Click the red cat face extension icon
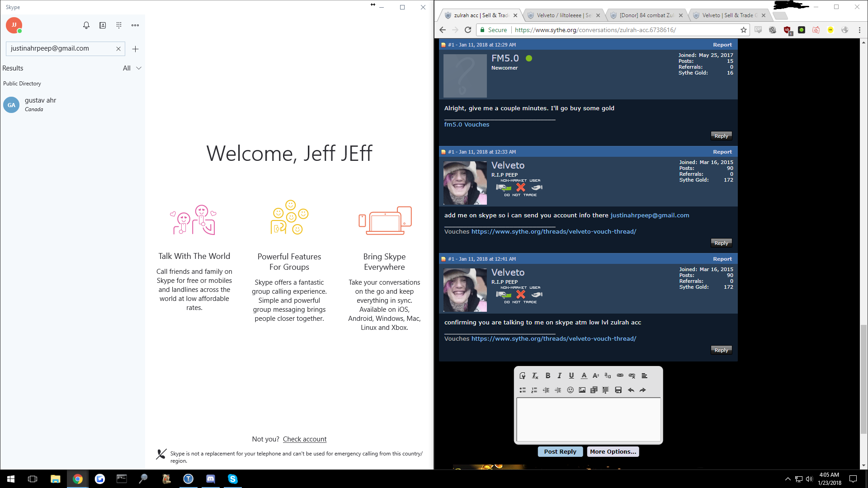Viewport: 868px width, 488px height. click(x=816, y=30)
